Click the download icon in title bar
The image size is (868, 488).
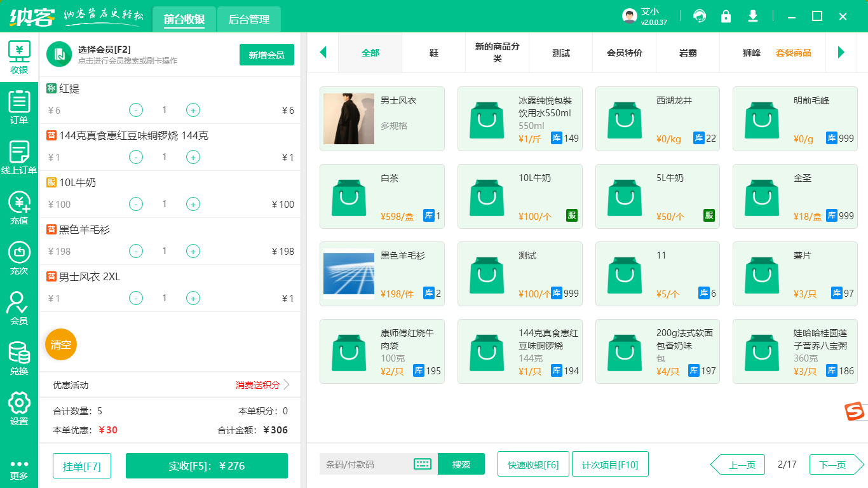pos(753,16)
